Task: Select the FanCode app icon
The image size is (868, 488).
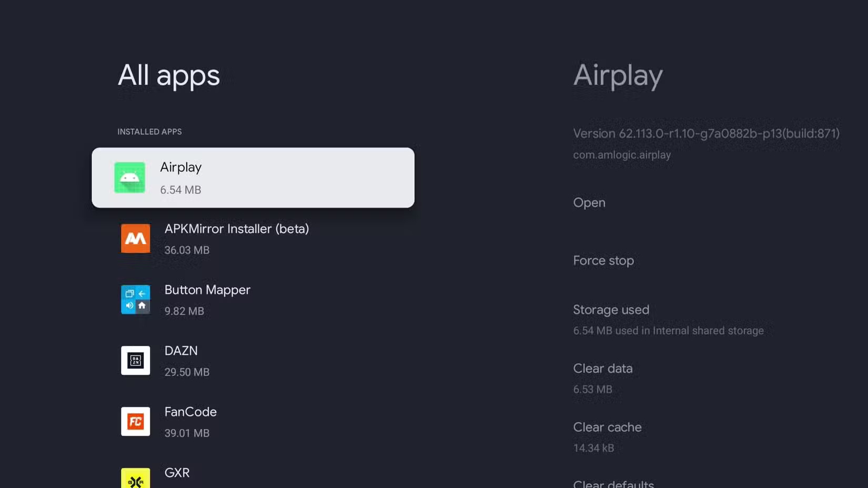Action: click(x=135, y=421)
